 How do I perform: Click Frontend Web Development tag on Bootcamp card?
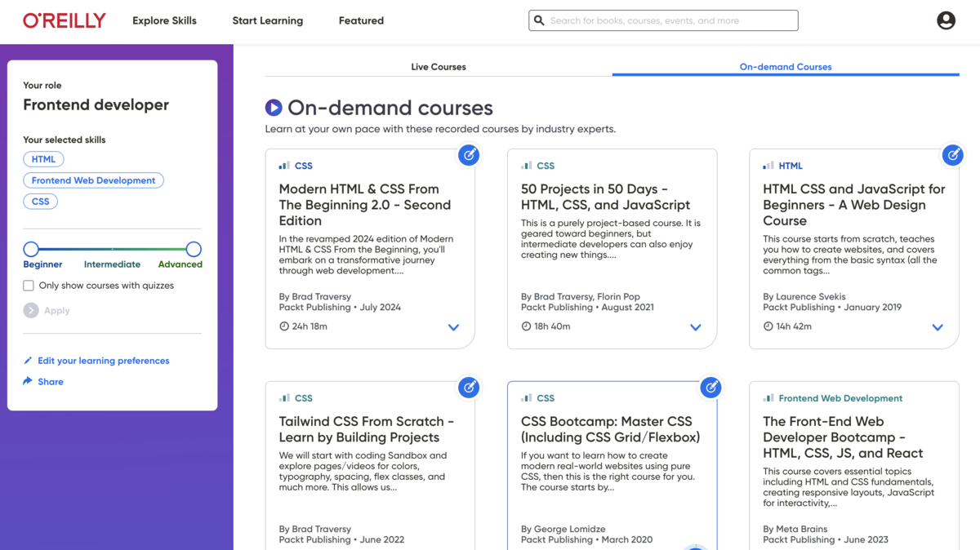(x=840, y=398)
